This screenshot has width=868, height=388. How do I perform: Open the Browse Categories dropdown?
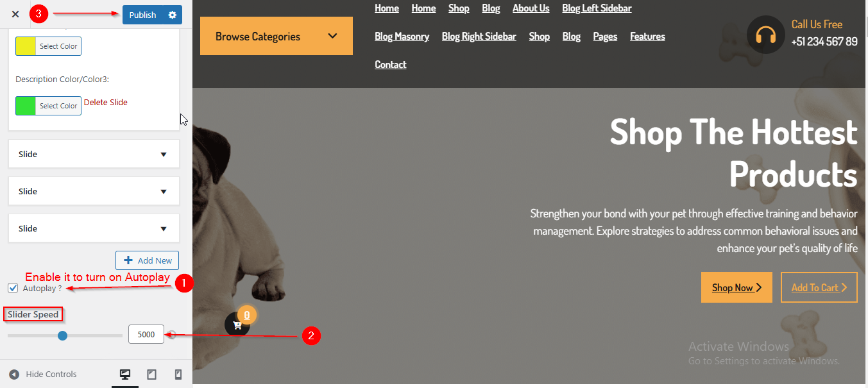[277, 36]
